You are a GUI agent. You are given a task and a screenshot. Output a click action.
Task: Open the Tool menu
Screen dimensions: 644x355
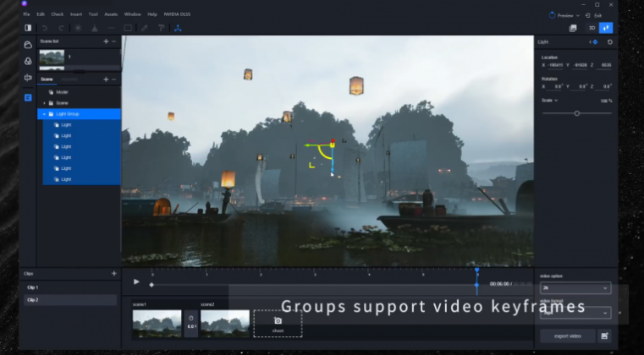coord(93,14)
